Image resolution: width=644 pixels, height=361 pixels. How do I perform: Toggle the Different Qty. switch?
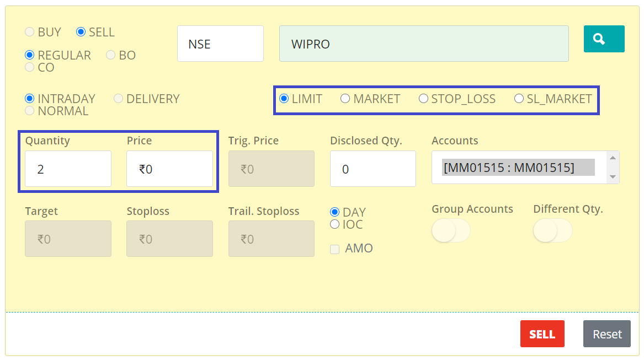coord(552,230)
